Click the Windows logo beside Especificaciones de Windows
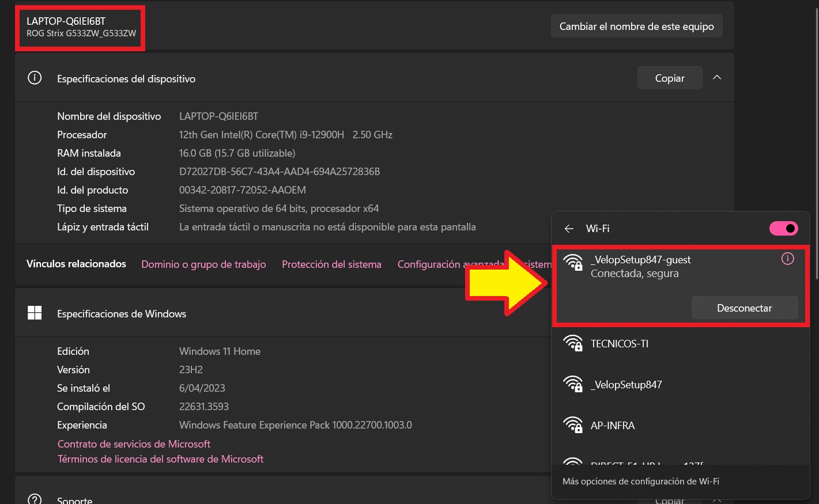 click(35, 313)
